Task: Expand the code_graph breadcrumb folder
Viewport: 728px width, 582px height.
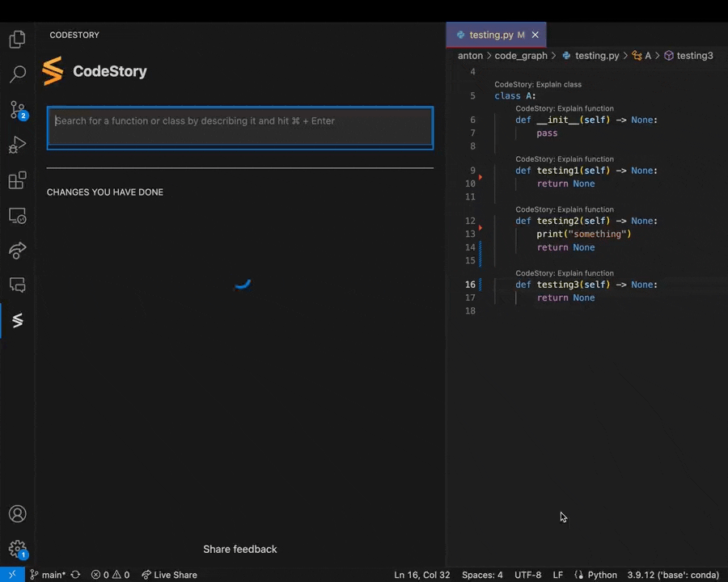Action: click(521, 56)
